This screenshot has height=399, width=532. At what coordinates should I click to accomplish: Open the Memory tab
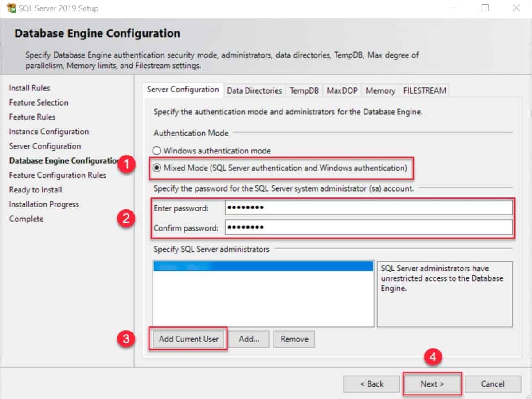(380, 90)
